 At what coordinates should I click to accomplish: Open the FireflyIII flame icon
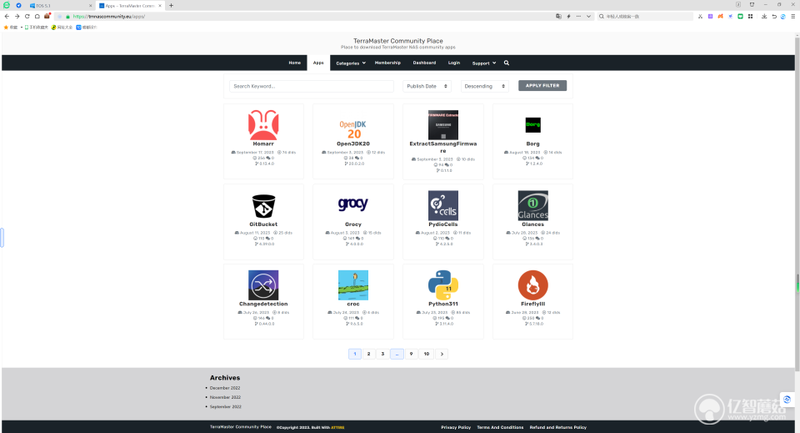[533, 285]
